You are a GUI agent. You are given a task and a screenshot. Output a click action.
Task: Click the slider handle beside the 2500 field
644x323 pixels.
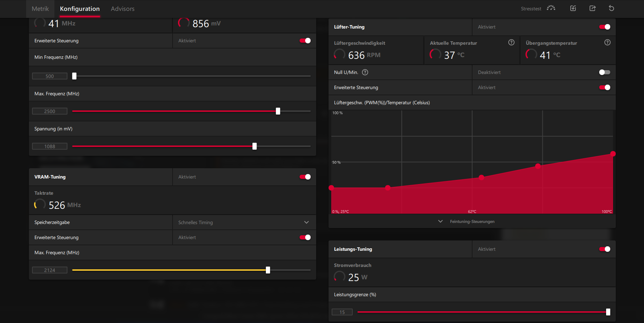pos(278,111)
